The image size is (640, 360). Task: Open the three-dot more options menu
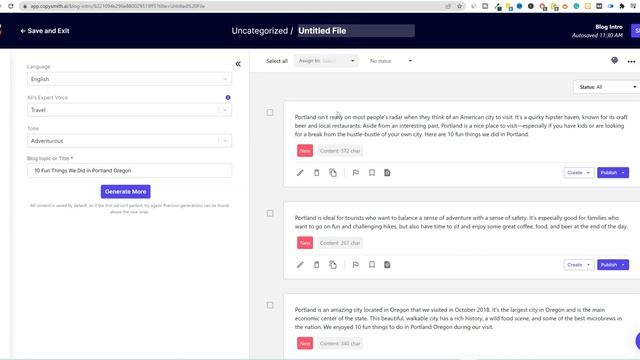[x=631, y=62]
